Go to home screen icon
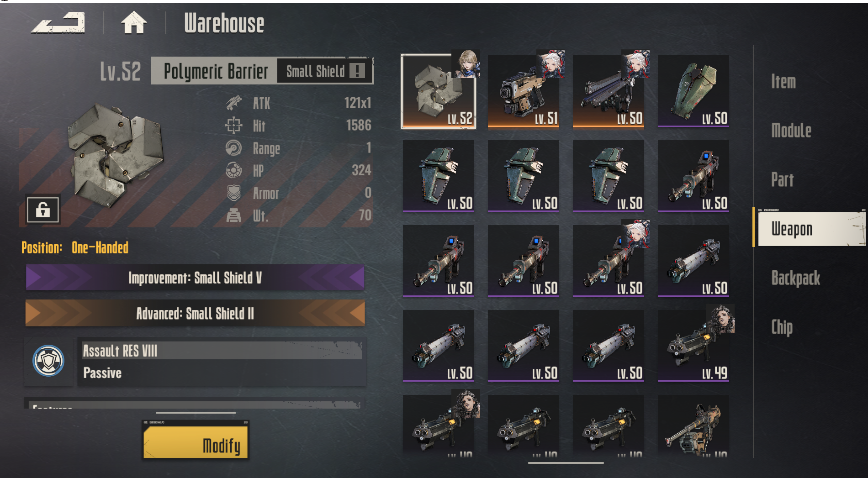 (134, 23)
